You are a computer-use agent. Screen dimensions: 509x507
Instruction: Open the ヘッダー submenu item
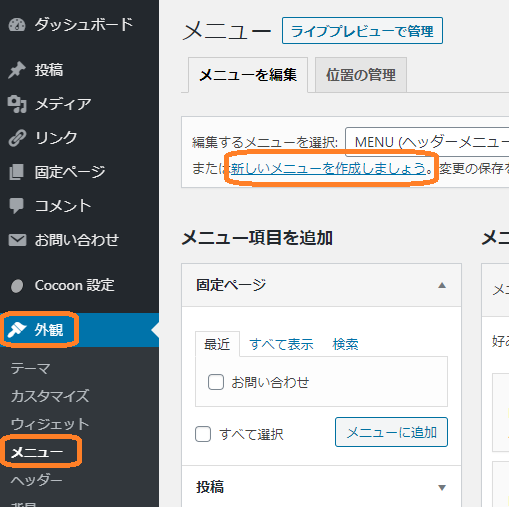coord(37,480)
